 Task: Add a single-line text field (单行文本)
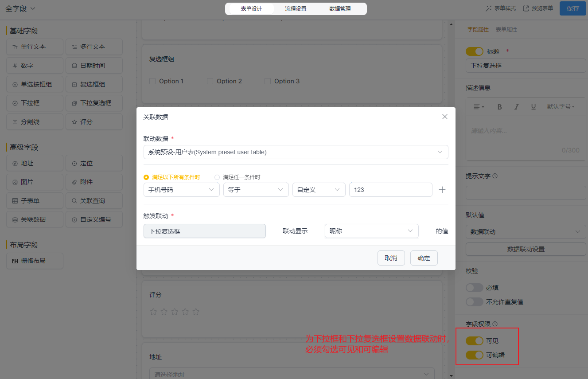coord(35,47)
